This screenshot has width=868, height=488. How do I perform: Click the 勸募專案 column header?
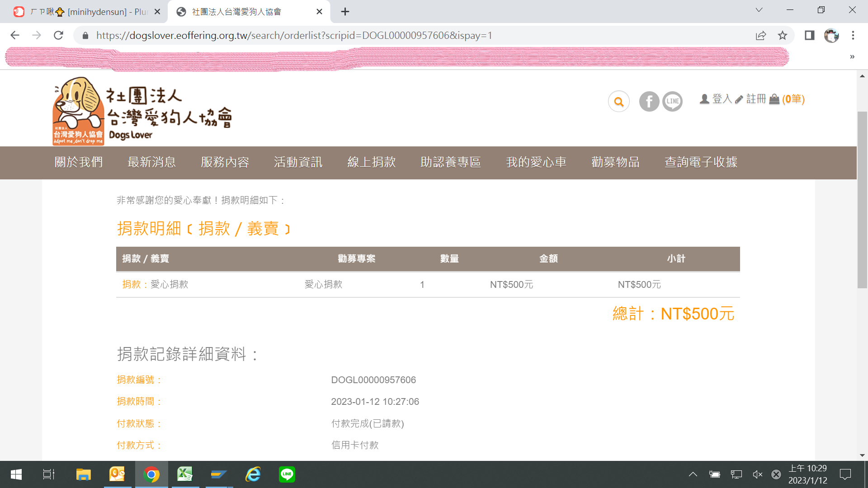357,259
